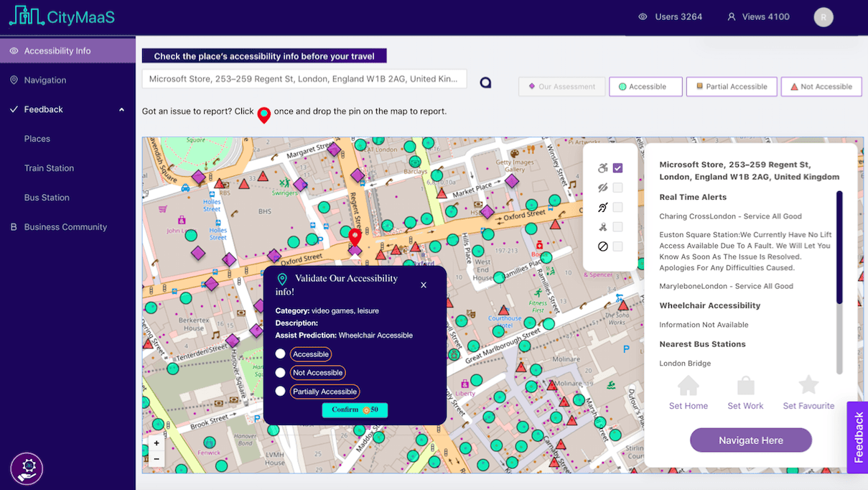
Task: Tick the prohibited-circle filter checkbox
Action: pyautogui.click(x=617, y=246)
